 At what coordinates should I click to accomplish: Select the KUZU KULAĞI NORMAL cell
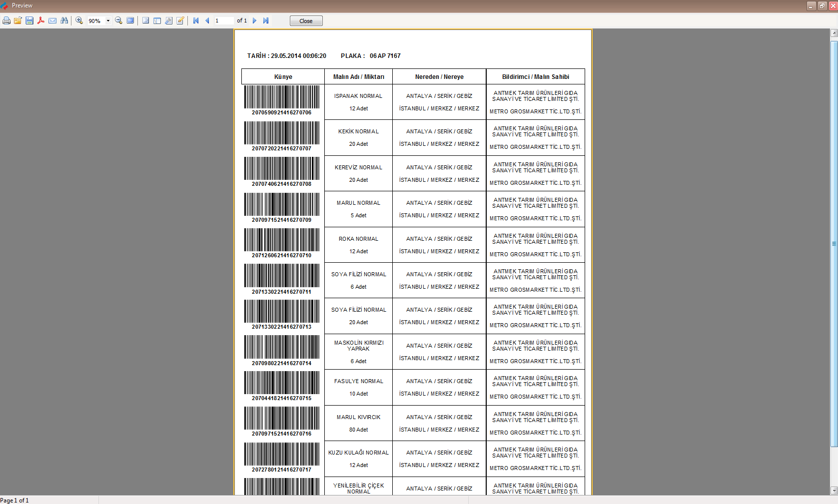358,459
